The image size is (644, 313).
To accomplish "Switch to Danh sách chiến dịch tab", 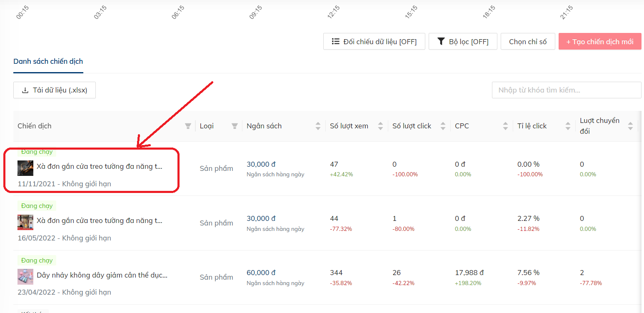I will click(x=48, y=61).
